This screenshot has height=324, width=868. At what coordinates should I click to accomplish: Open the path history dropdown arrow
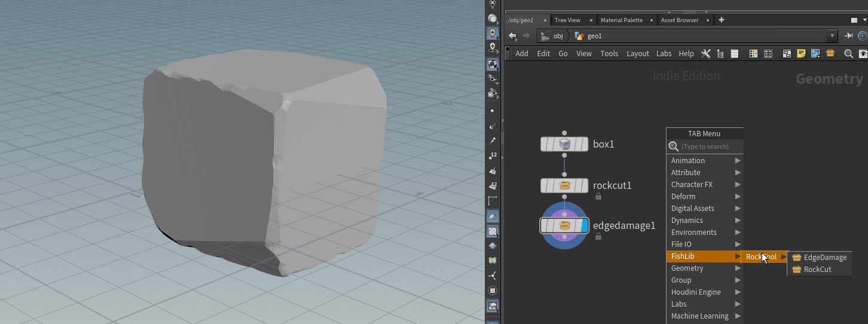point(832,36)
